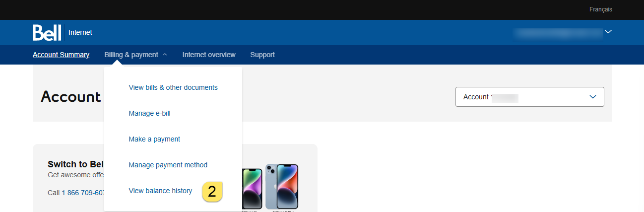Click the Bell logo

tap(47, 32)
